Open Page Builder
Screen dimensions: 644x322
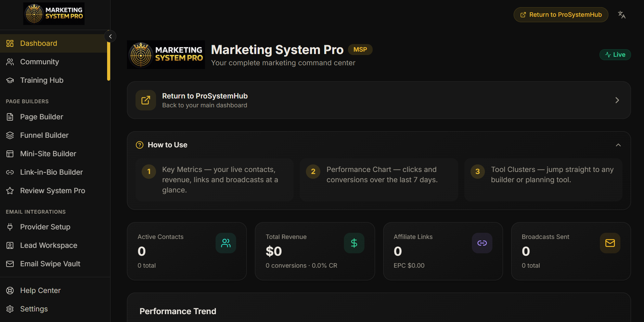point(54,117)
